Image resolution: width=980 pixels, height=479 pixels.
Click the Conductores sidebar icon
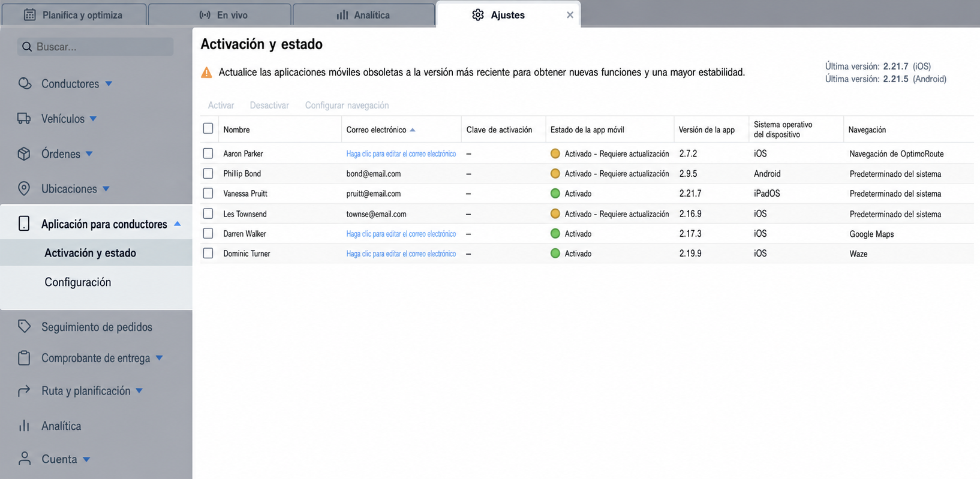coord(25,83)
